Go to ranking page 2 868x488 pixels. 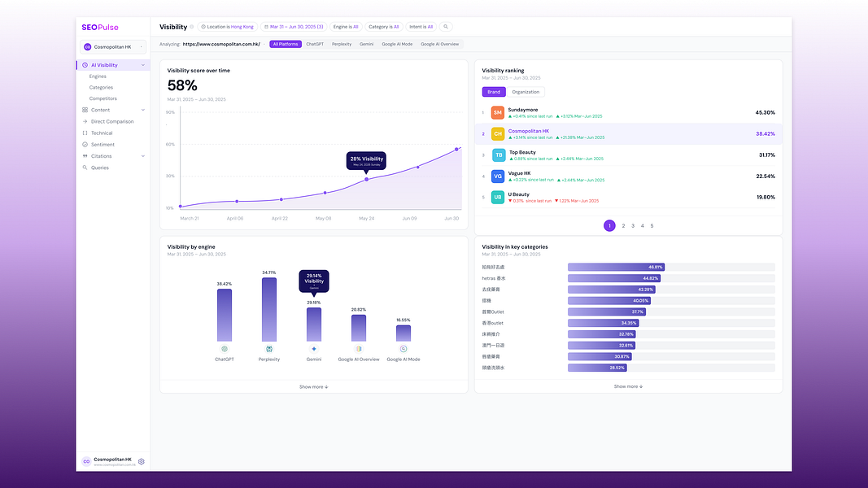coord(623,226)
